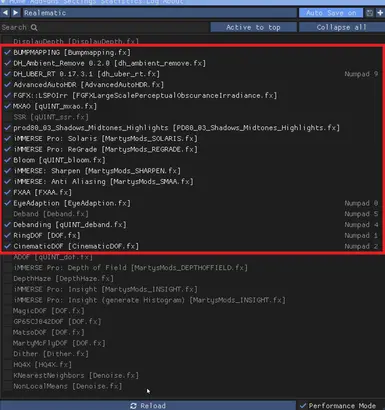The height and width of the screenshot is (410, 385).
Task: Click Numpad 2 shortcut for CinematicDOF
Action: (x=361, y=246)
